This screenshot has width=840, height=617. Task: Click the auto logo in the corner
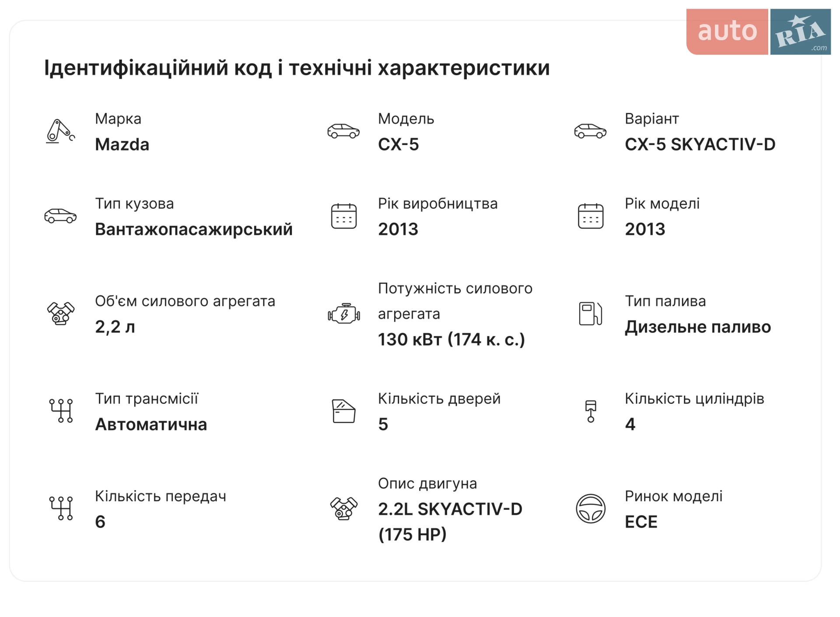pyautogui.click(x=727, y=32)
